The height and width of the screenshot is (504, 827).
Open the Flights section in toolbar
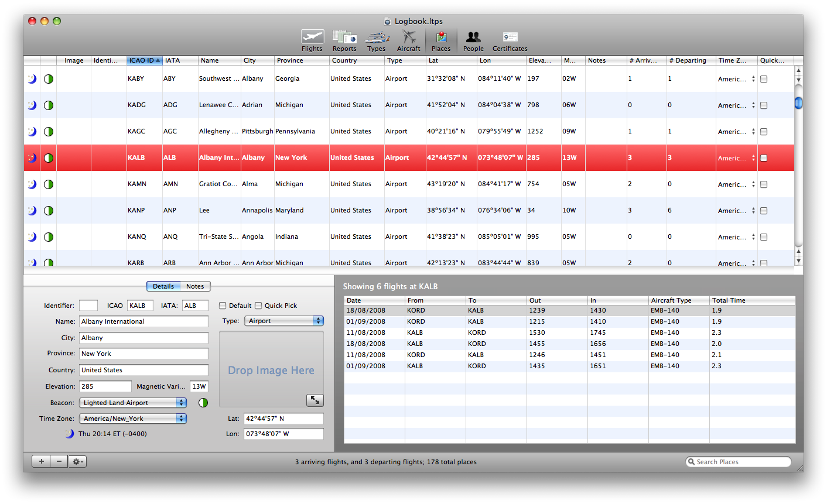click(312, 41)
